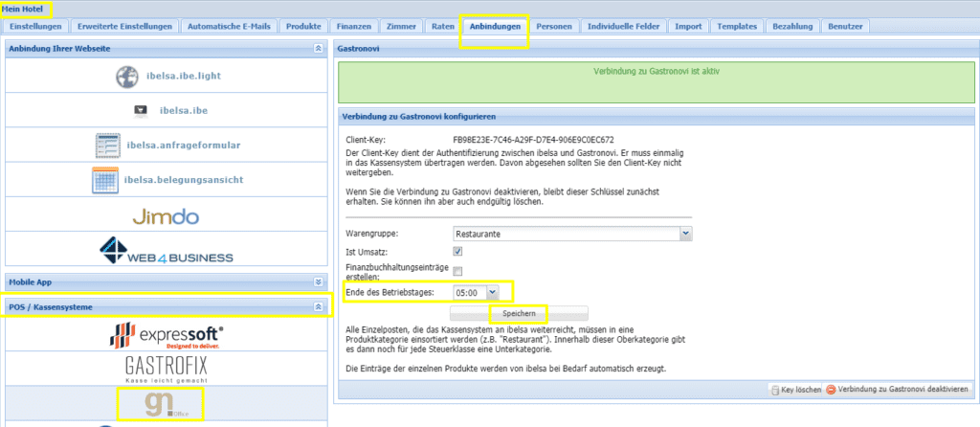The height and width of the screenshot is (427, 980).
Task: Click the ibelsa.ibe widget icon
Action: tap(141, 110)
